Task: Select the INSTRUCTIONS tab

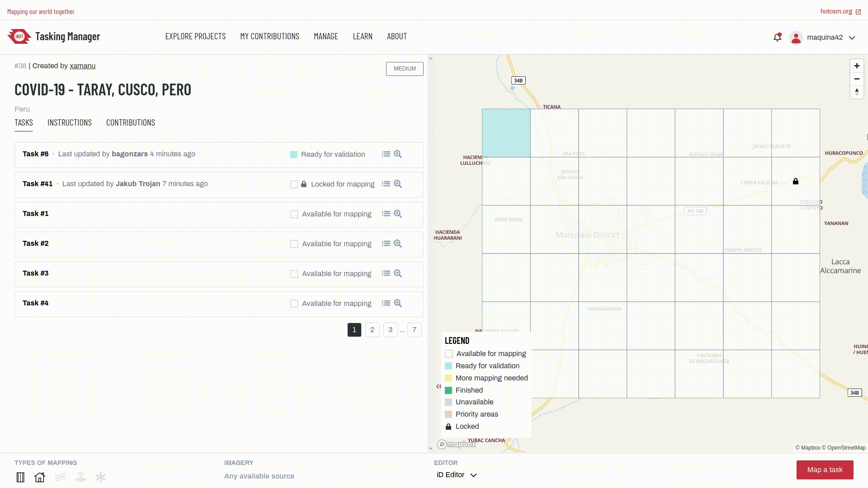Action: click(70, 123)
